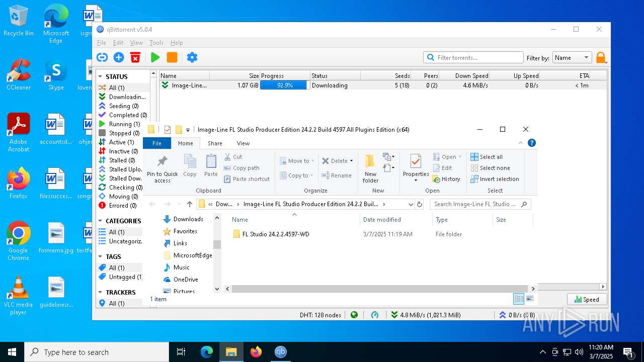The image size is (644, 362).
Task: Toggle alternative speed limits icon in status bar
Action: click(x=375, y=315)
